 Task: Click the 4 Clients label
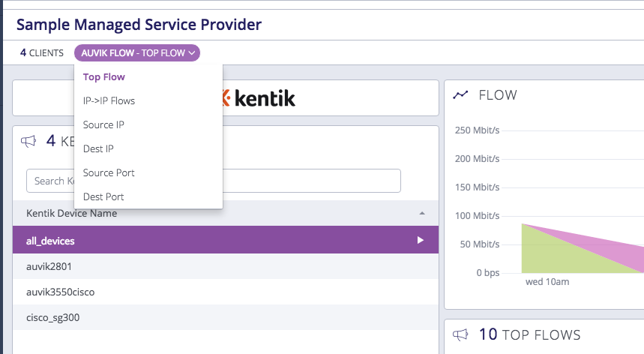(42, 53)
